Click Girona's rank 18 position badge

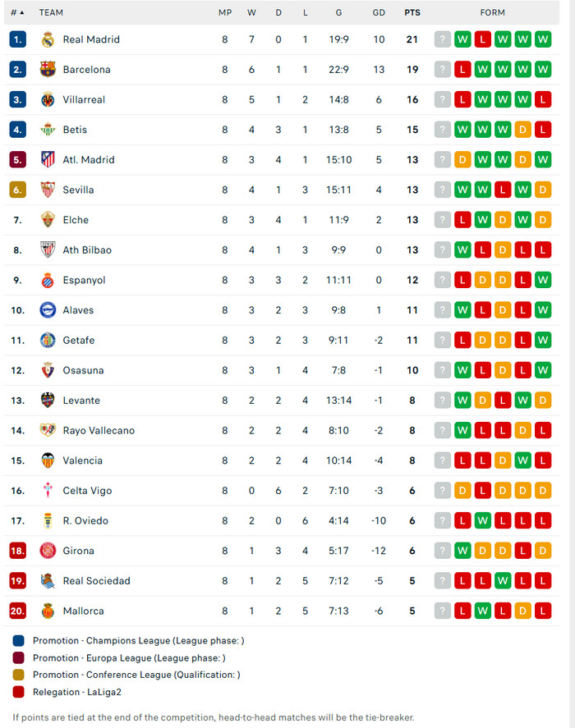[x=18, y=551]
